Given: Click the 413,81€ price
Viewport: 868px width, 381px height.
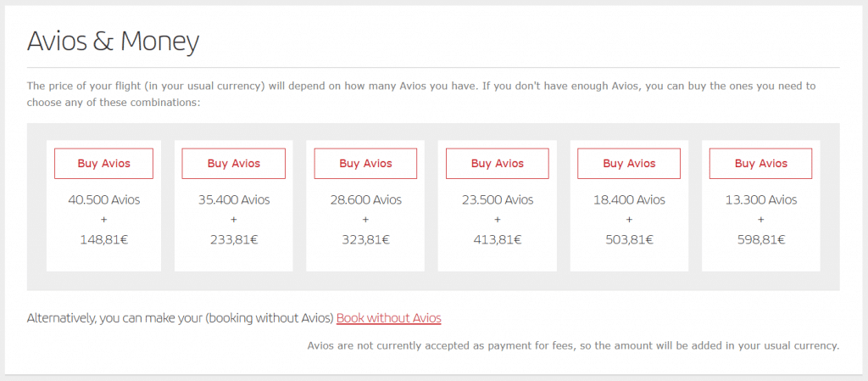Looking at the screenshot, I should coord(497,240).
